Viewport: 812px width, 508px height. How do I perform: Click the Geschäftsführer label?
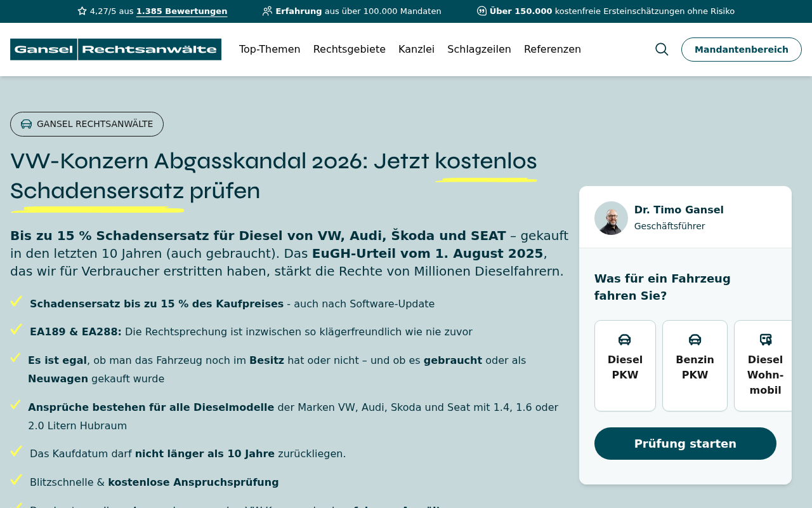[669, 226]
